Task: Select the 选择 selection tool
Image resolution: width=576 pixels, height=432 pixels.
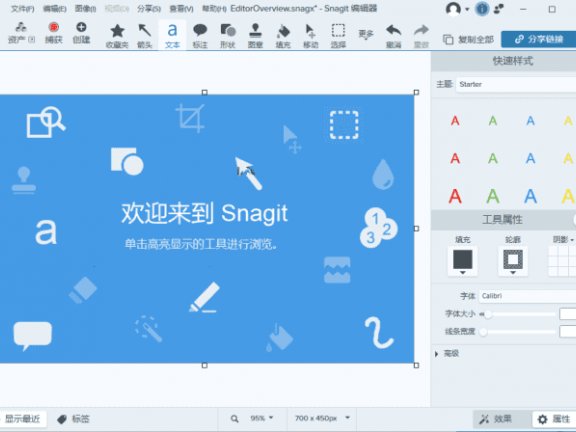Action: click(338, 36)
